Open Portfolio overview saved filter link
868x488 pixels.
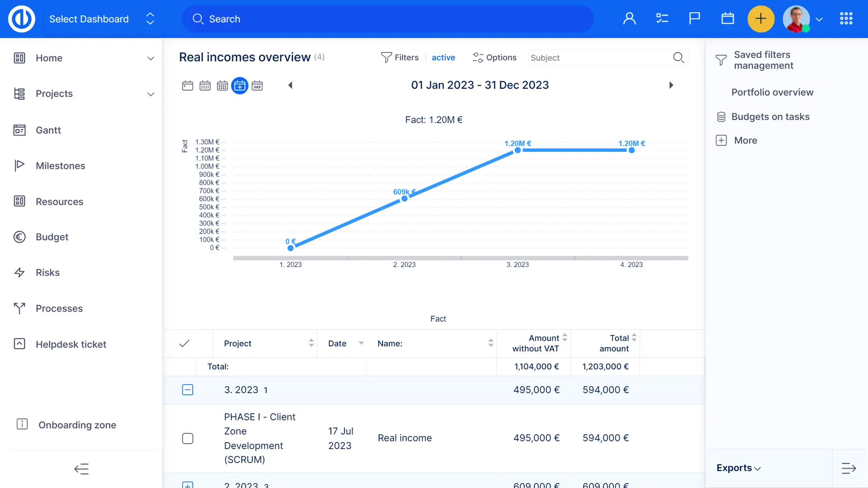tap(772, 92)
